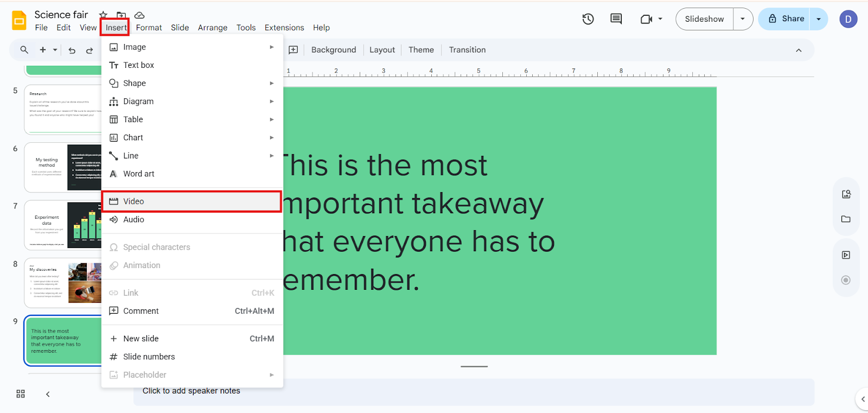Screen dimensions: 868x413
Task: Click the new slide plus icon
Action: click(x=43, y=50)
